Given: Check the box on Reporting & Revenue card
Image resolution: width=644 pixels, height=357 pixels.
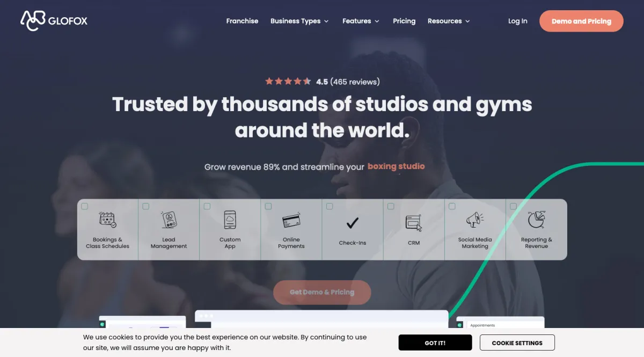Looking at the screenshot, I should pos(513,206).
